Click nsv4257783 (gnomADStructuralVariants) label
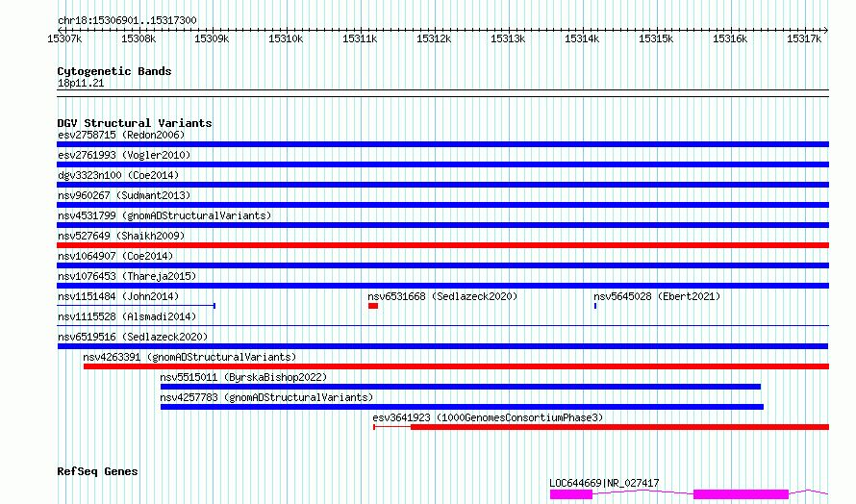 [x=266, y=397]
